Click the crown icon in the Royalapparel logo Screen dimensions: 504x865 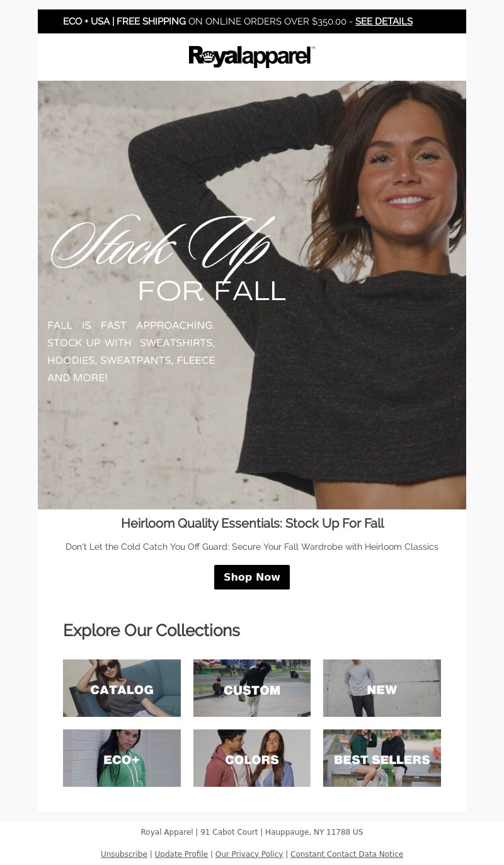coord(209,57)
